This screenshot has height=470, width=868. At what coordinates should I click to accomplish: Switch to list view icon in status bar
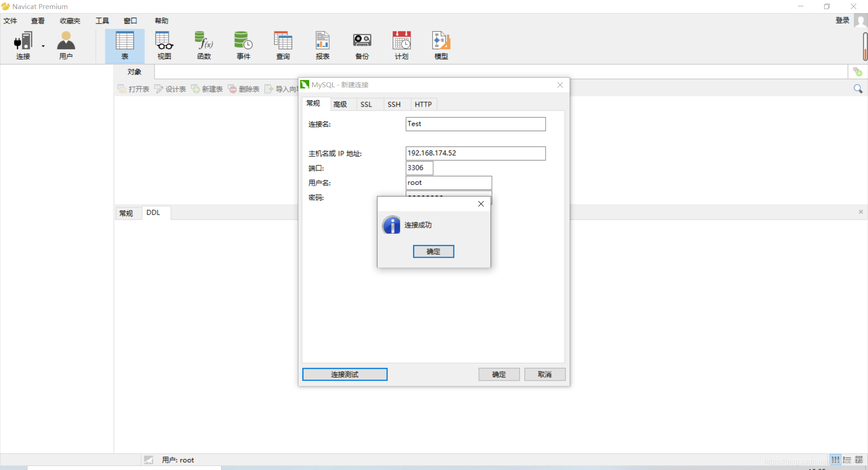(x=835, y=460)
